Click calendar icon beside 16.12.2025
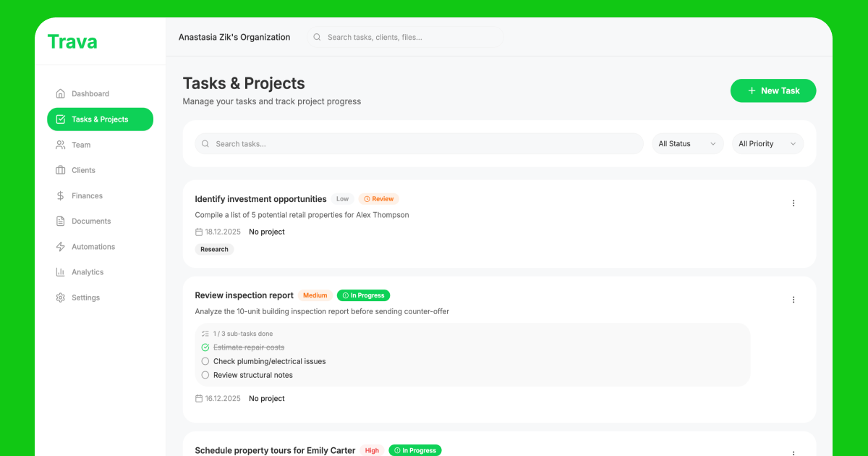This screenshot has height=456, width=868. pos(199,398)
